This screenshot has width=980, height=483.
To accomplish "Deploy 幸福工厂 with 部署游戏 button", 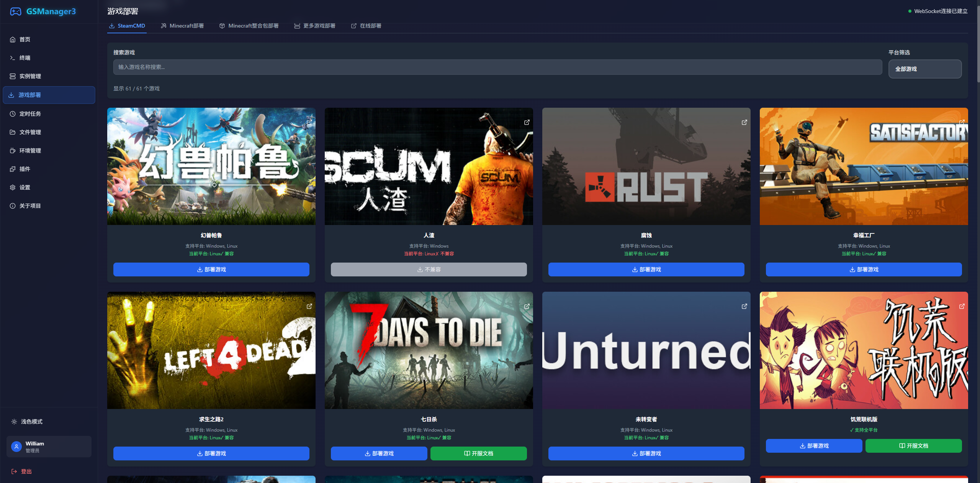I will (x=864, y=269).
